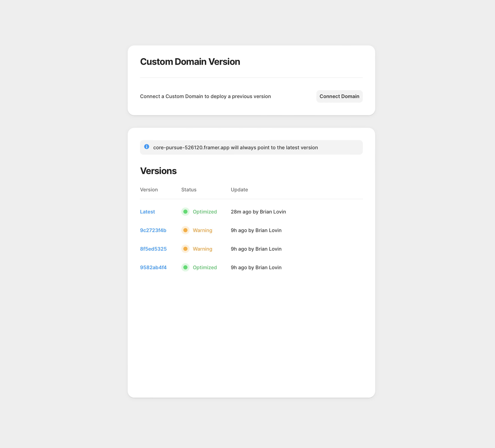Click Warning label on 8f5ed5325 row
This screenshot has height=448, width=495.
[202, 249]
